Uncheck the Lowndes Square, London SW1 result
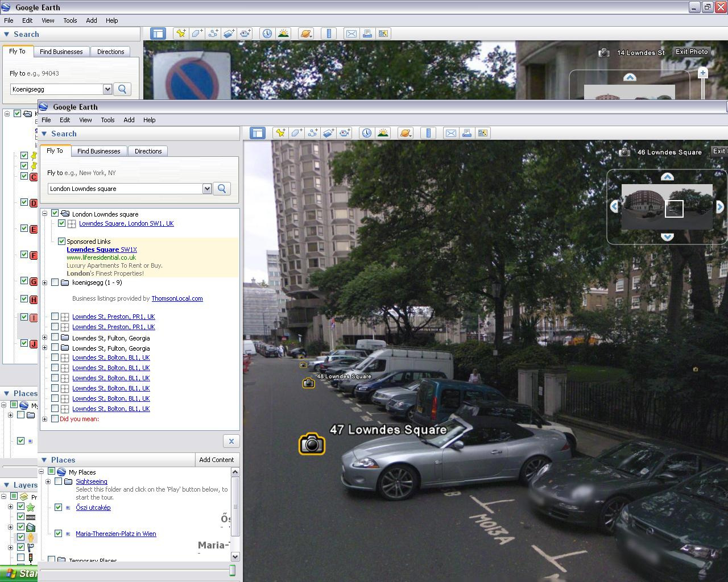The width and height of the screenshot is (728, 582). pyautogui.click(x=61, y=223)
